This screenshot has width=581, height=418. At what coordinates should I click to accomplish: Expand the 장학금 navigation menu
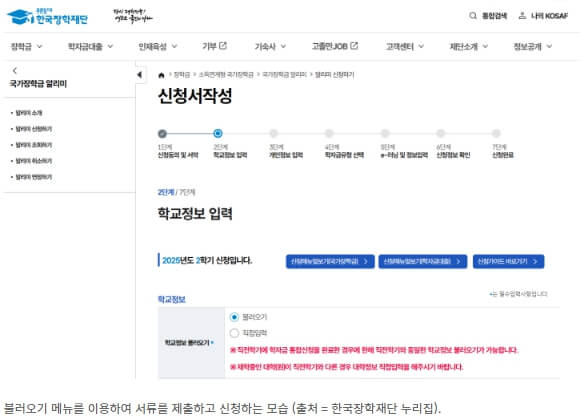point(27,47)
